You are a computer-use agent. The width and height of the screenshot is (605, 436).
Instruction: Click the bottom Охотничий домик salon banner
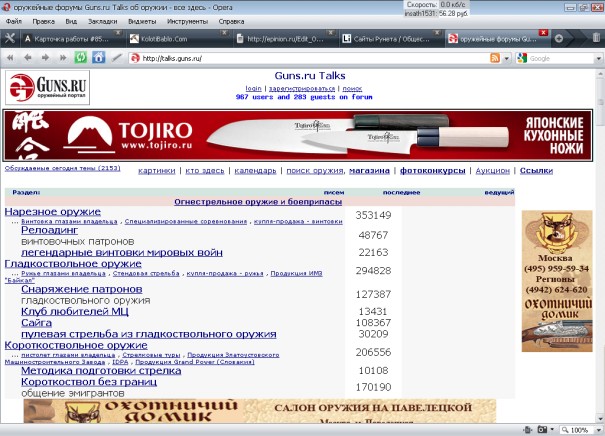point(260,411)
